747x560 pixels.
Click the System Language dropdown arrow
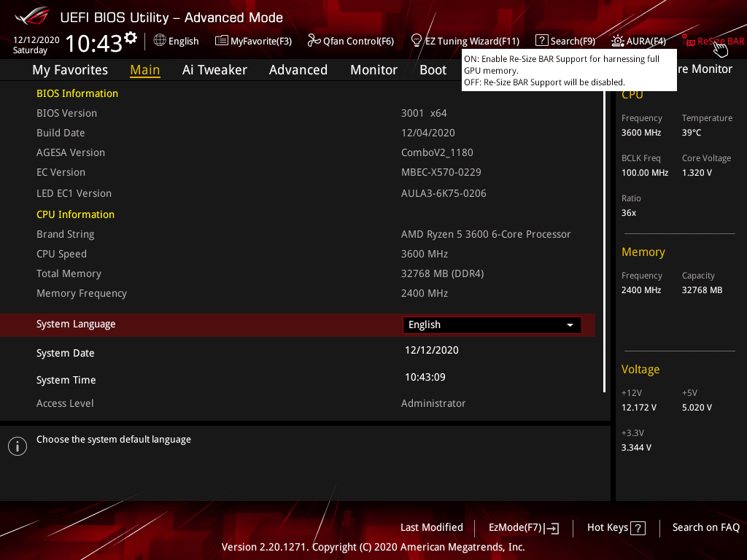(x=570, y=324)
